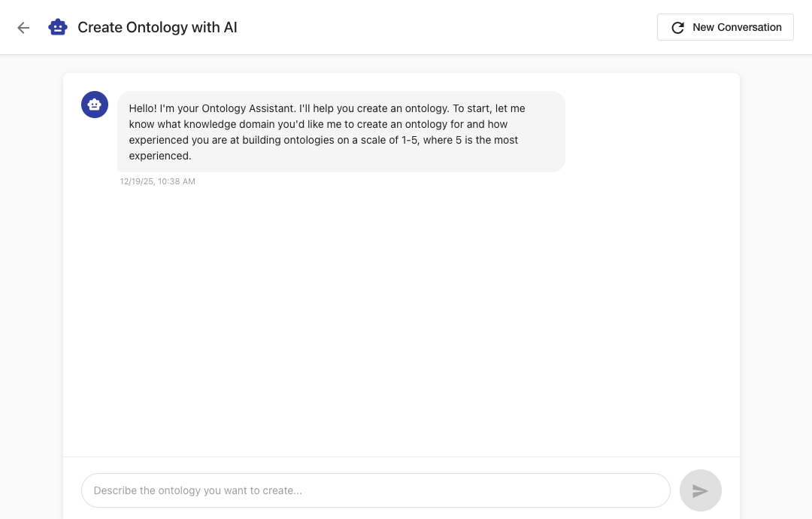This screenshot has height=519, width=812.
Task: Click the empty chat area below the message
Action: [x=401, y=316]
